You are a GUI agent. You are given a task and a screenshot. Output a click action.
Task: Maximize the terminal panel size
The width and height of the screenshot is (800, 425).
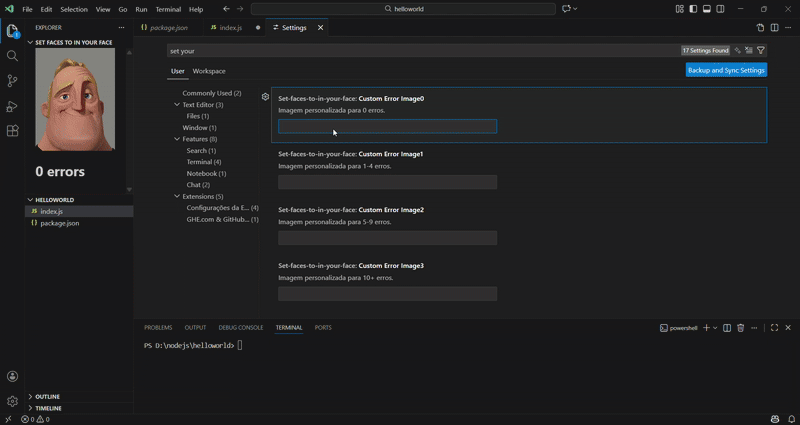774,328
